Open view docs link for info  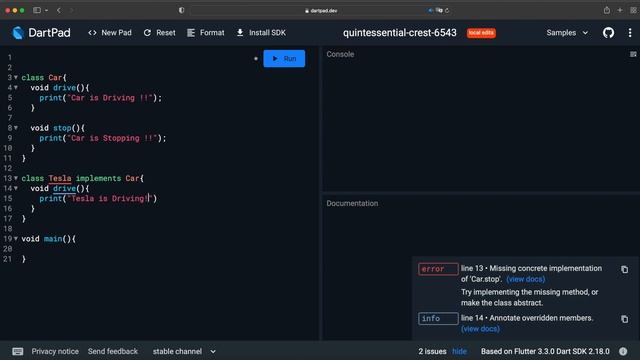[480, 329]
